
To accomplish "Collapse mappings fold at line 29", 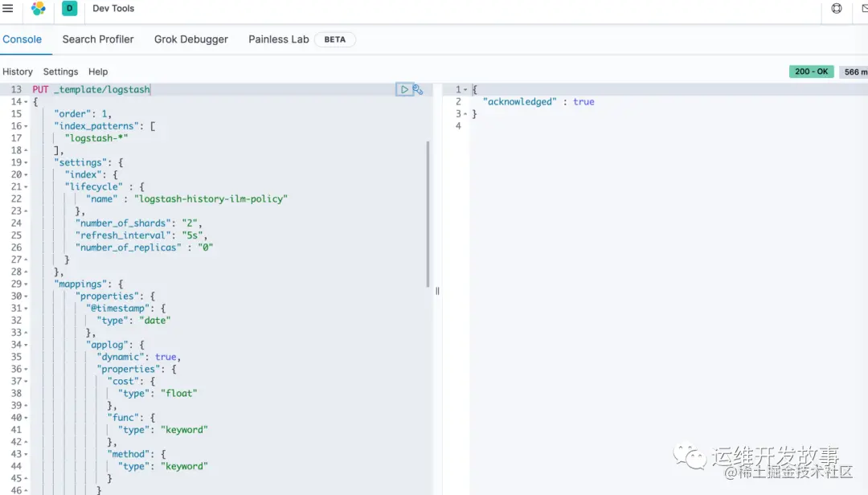I will pyautogui.click(x=26, y=284).
